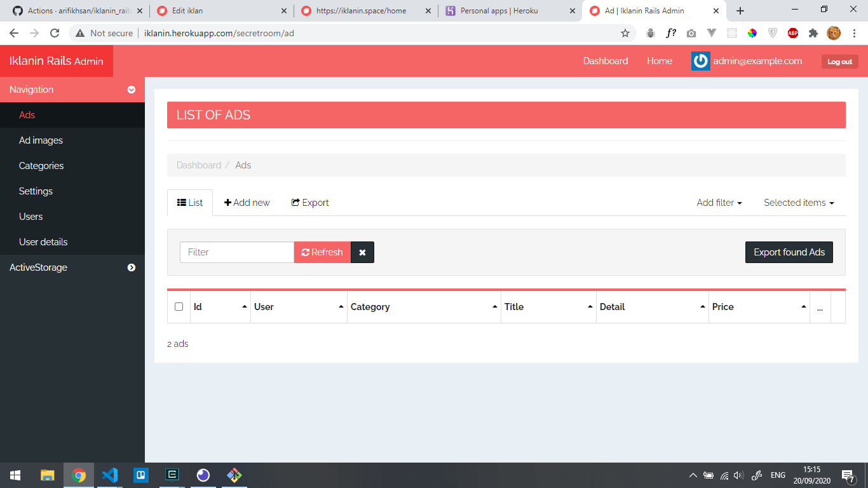Sort the Price column by its arrow

tap(803, 306)
